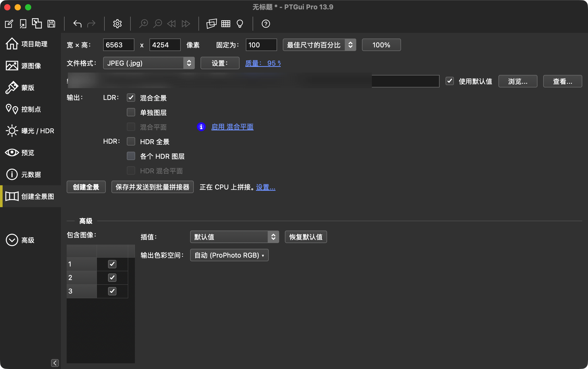This screenshot has height=369, width=588.
Task: Go to the 蒙版 tab
Action: (x=30, y=87)
